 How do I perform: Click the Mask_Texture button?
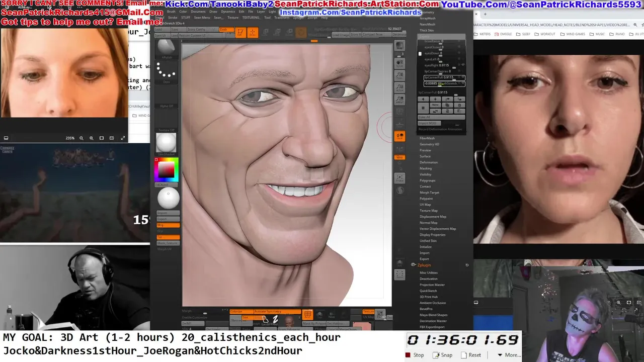[x=168, y=243]
